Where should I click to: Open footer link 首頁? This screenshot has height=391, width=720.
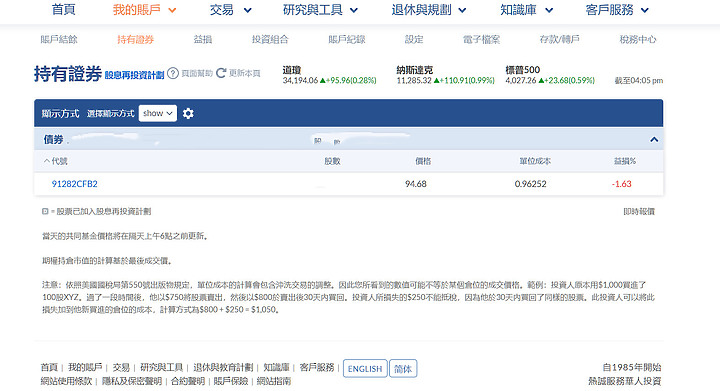(49, 367)
